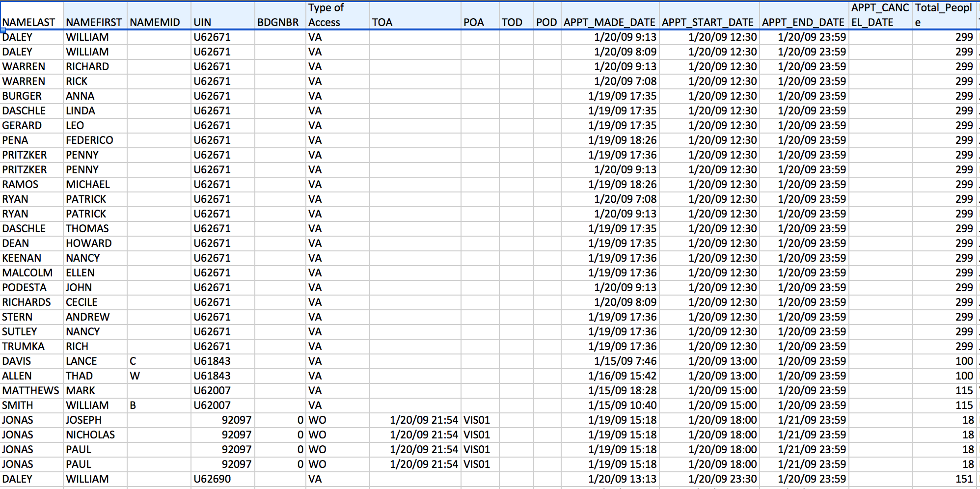Viewport: 980px width, 489px height.
Task: Select the NICHOLAS first name cell
Action: 95,435
